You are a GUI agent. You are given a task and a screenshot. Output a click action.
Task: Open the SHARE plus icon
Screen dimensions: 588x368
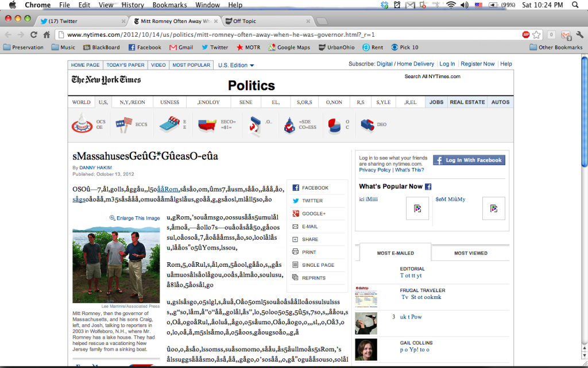tap(296, 239)
